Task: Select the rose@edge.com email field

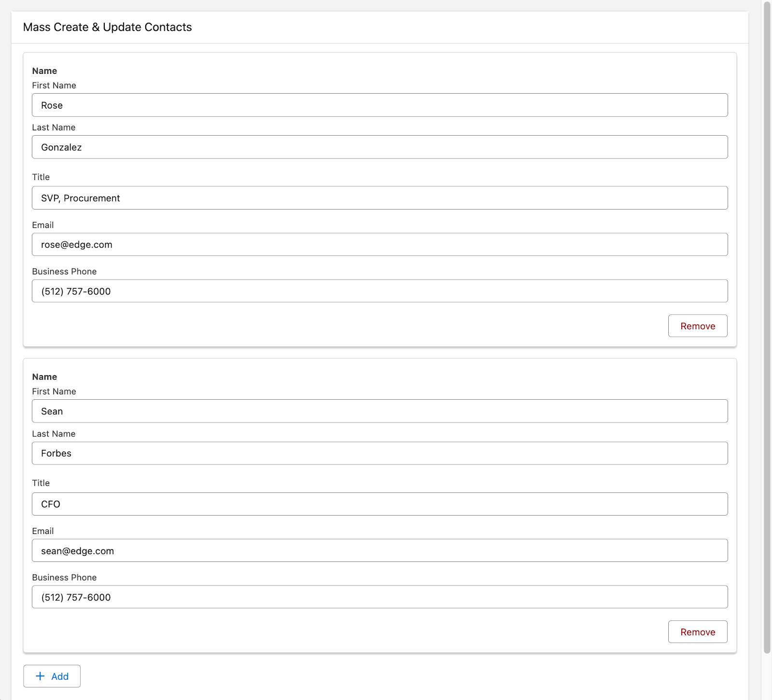Action: tap(379, 245)
